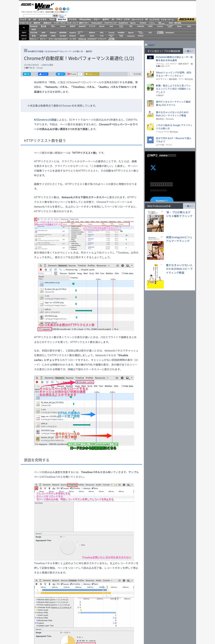Open 自分で作れるIoT！Bluemix article link
The image size is (215, 644).
coord(173,140)
